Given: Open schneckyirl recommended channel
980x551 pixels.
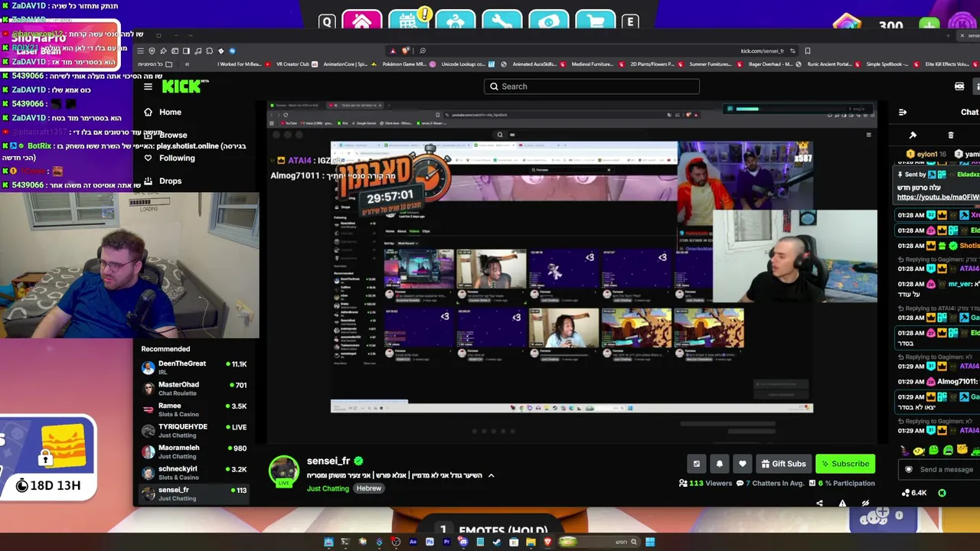Looking at the screenshot, I should [x=194, y=473].
